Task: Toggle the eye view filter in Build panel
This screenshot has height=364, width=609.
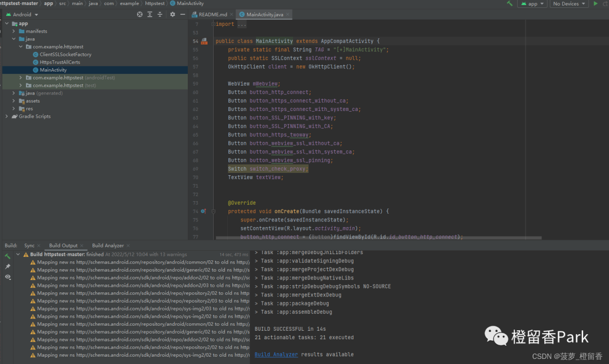Action: (x=7, y=277)
